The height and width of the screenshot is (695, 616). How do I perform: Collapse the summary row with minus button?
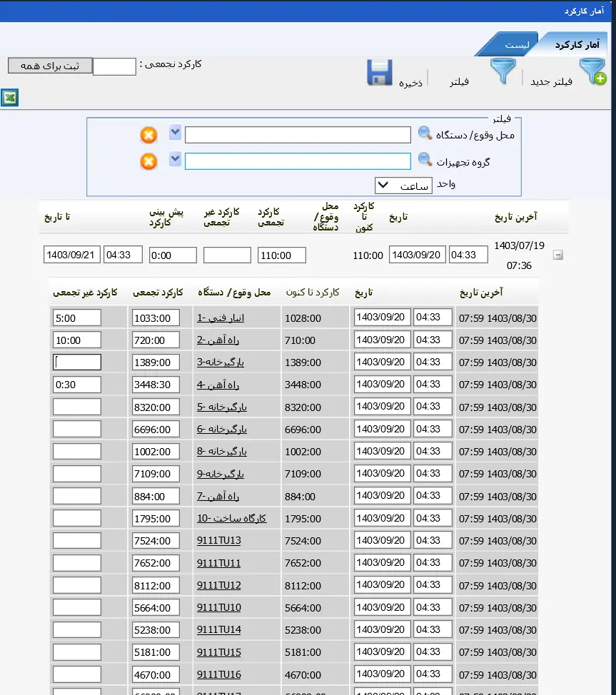coord(558,255)
